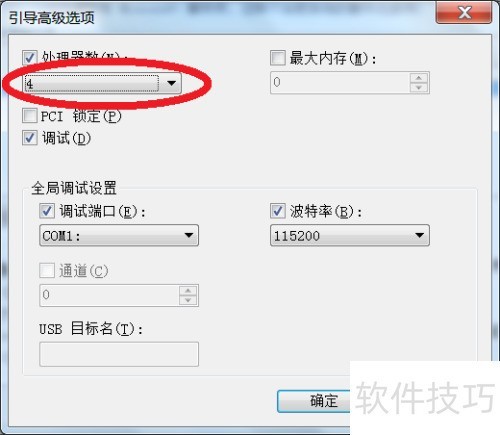Viewport: 500px width, 435px height.
Task: Open the 115200 baud rate dropdown
Action: (350, 235)
